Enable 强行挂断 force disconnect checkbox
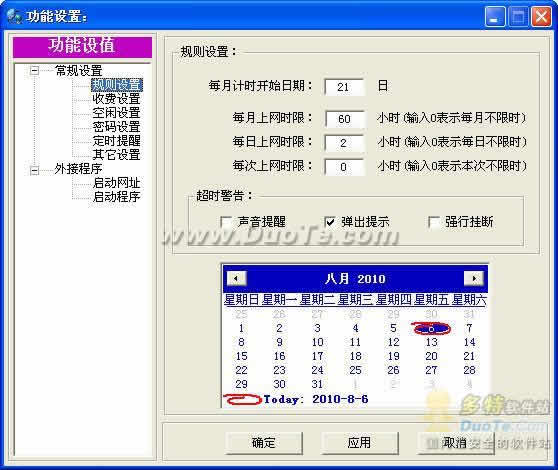 (x=433, y=222)
